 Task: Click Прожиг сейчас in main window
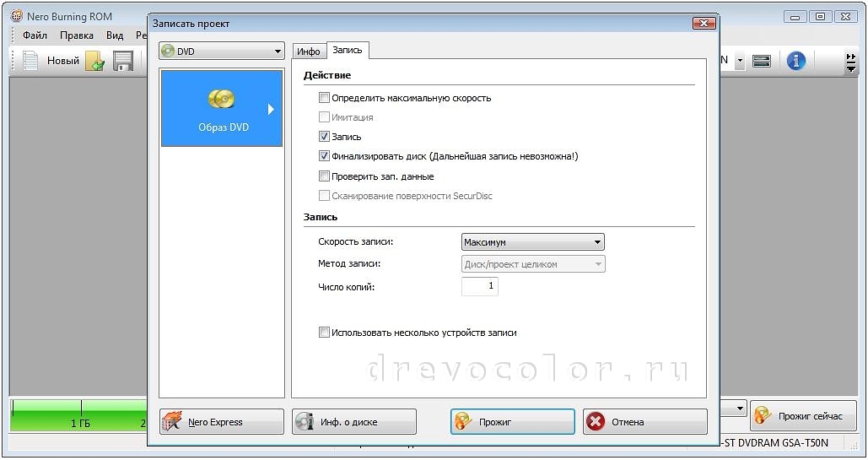tap(803, 415)
